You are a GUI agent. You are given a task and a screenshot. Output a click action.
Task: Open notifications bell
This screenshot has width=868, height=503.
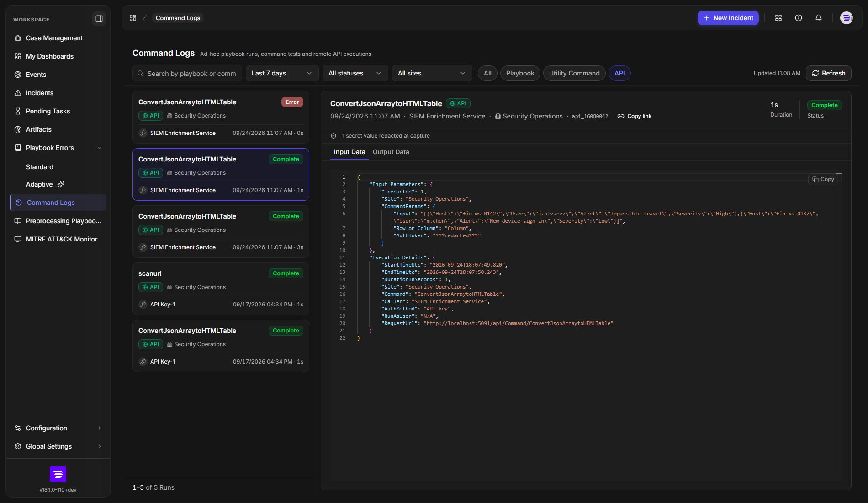click(x=819, y=18)
